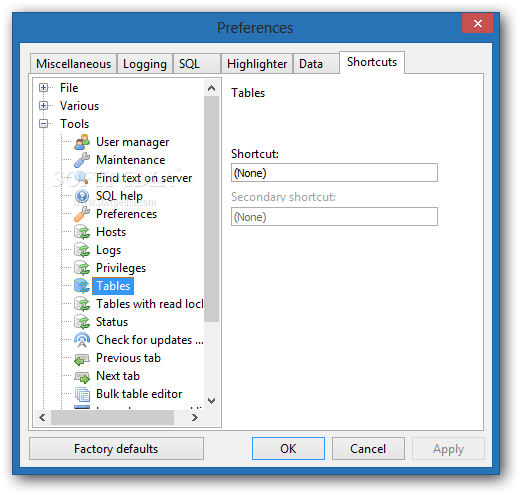520x495 pixels.
Task: Select the Privileges entry
Action: pos(121,268)
